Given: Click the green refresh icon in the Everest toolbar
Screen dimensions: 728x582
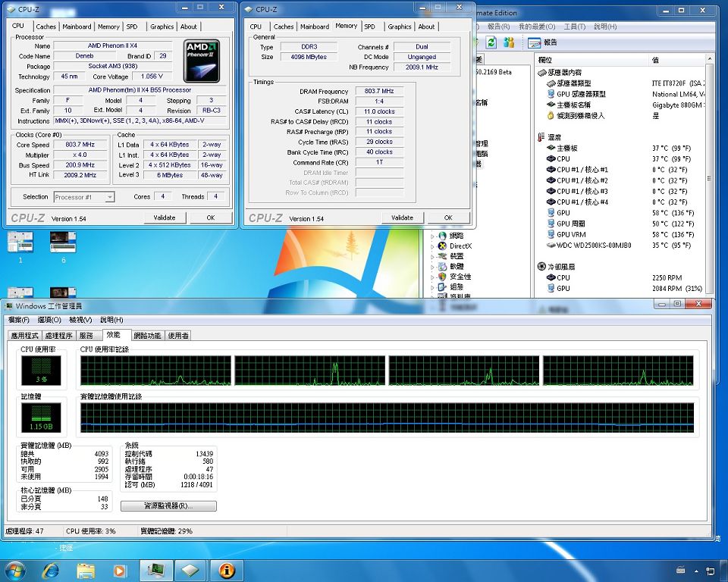Looking at the screenshot, I should (491, 42).
